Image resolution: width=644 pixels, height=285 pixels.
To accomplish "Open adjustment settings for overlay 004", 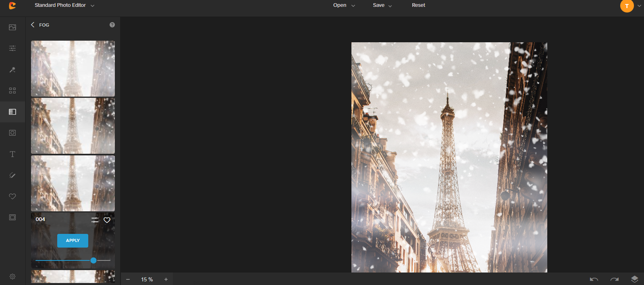I will (95, 220).
